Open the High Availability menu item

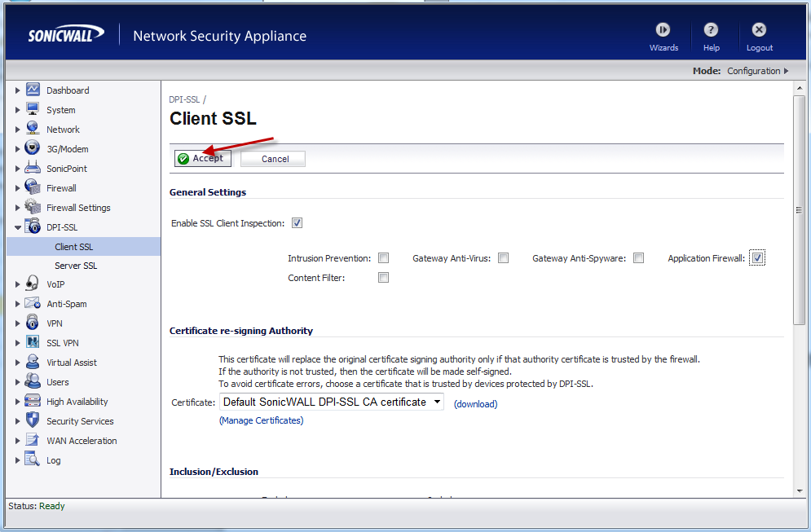(x=77, y=402)
